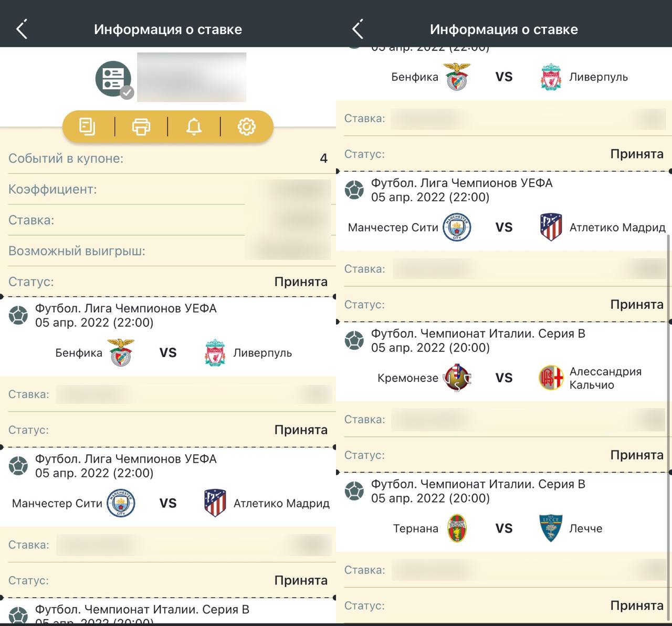Tap left screen 'Информация о ставке' title
Viewport: 672px width, 626px height.
[168, 29]
